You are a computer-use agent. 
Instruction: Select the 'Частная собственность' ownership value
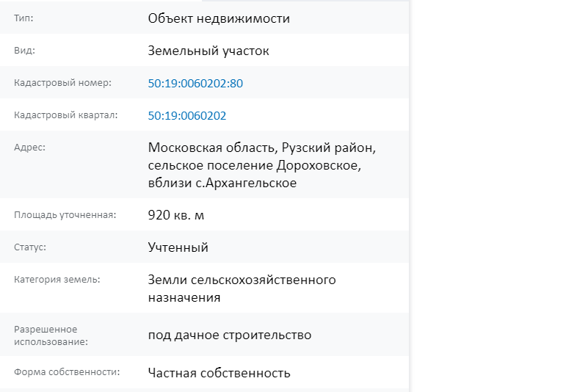point(219,373)
